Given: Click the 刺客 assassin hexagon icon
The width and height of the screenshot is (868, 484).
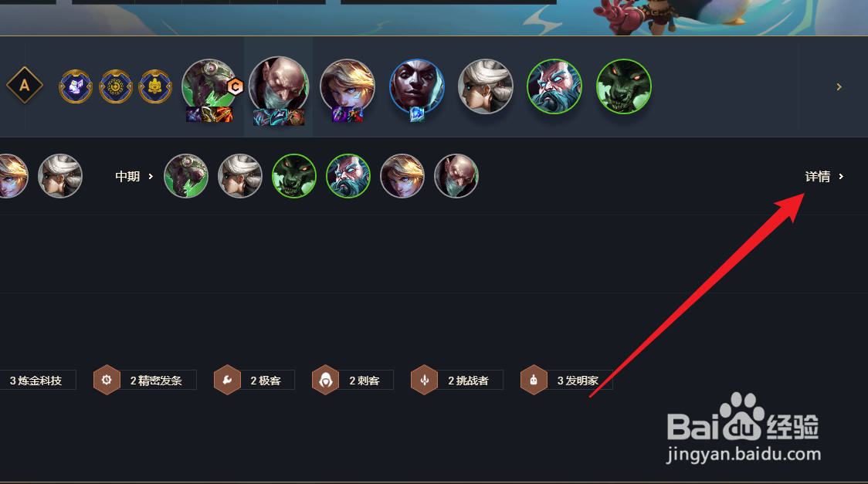Looking at the screenshot, I should point(326,380).
